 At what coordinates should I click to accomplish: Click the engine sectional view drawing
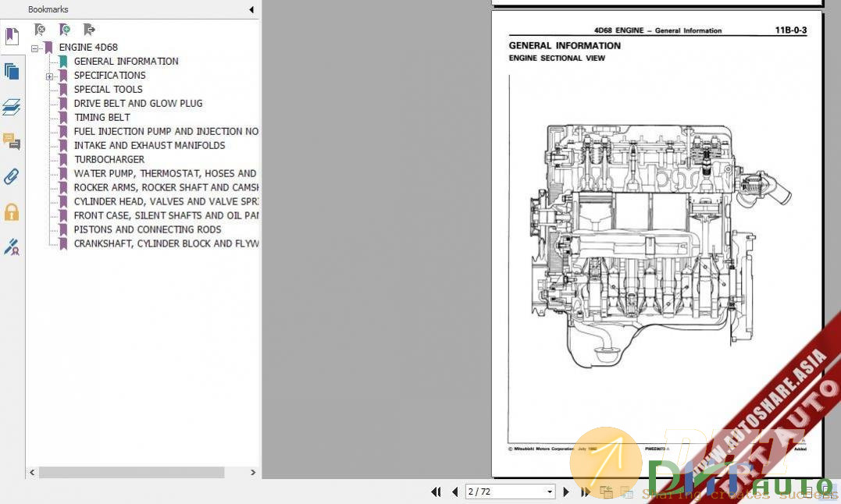click(x=660, y=246)
